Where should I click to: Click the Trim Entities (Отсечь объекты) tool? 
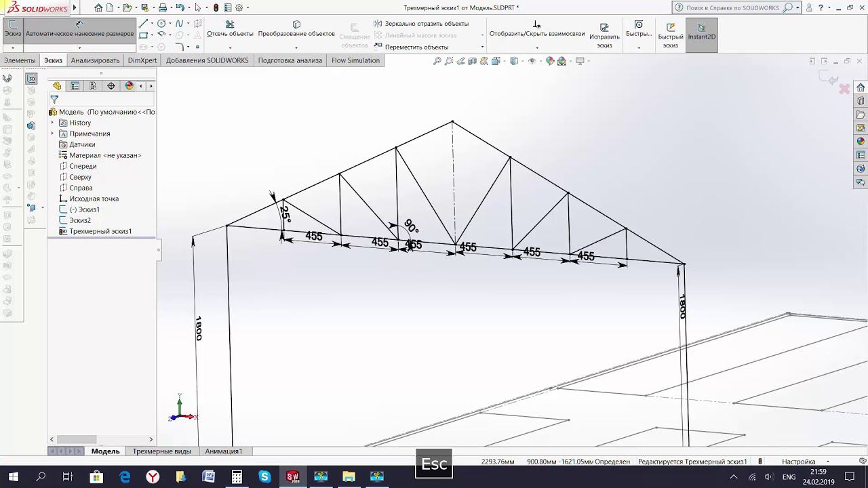pos(230,29)
